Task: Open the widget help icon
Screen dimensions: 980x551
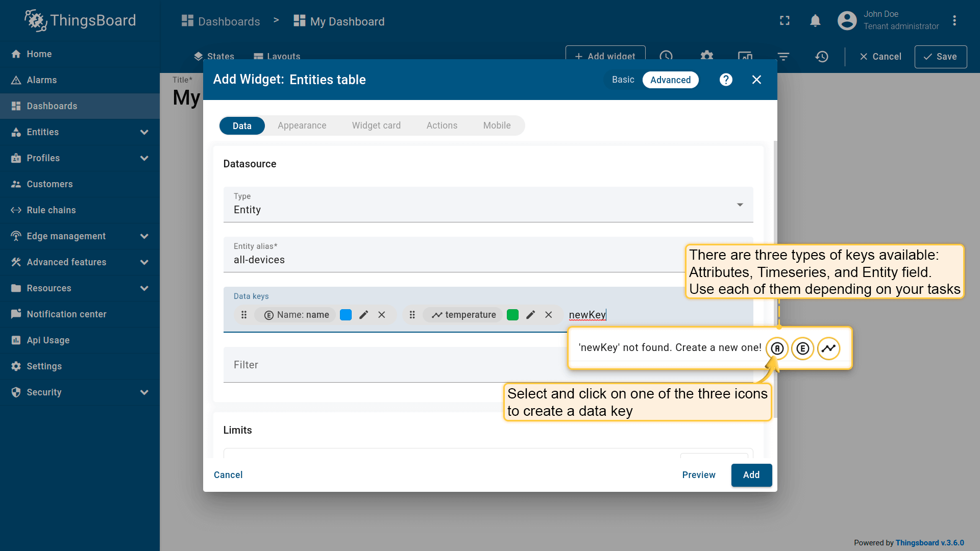Action: 726,80
